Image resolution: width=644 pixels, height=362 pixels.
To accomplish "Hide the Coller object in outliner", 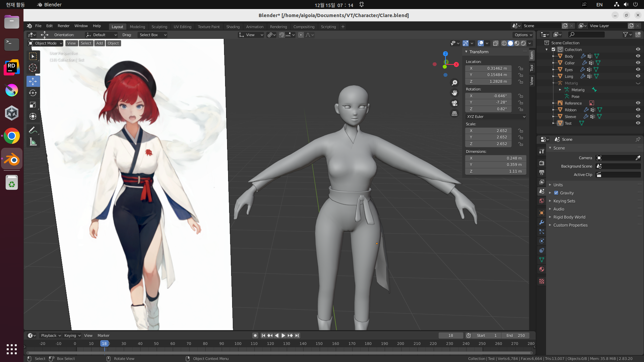I will (638, 63).
